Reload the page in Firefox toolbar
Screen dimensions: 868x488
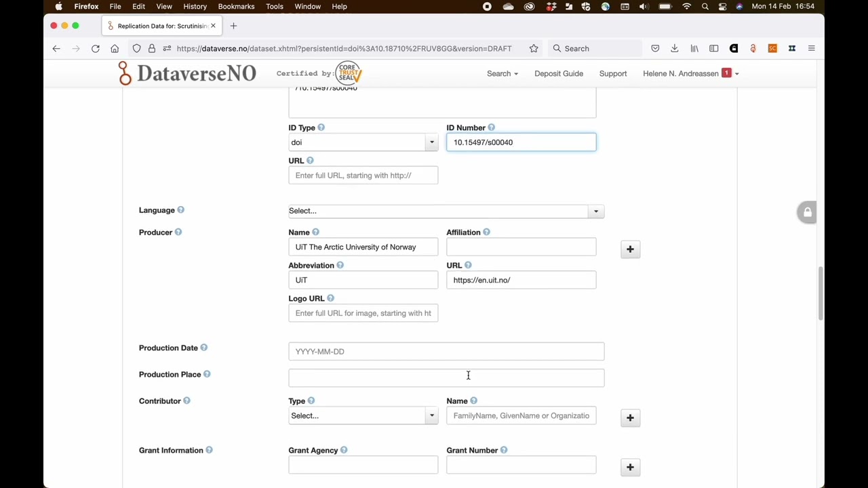click(x=96, y=48)
